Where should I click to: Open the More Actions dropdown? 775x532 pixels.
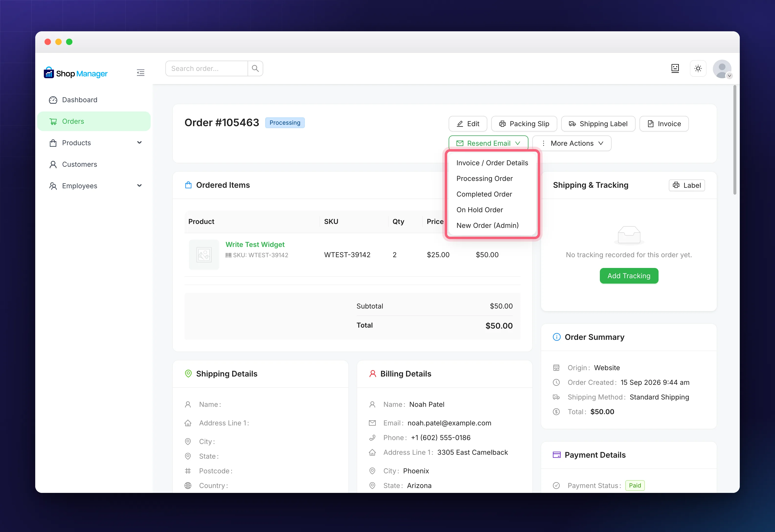point(571,143)
